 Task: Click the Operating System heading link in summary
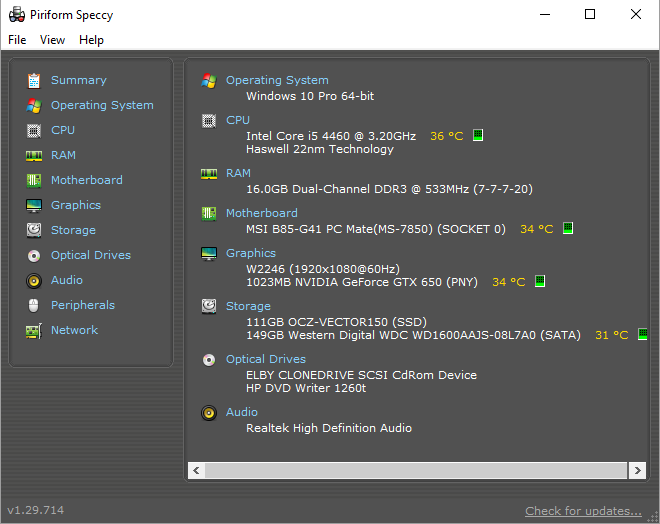277,80
